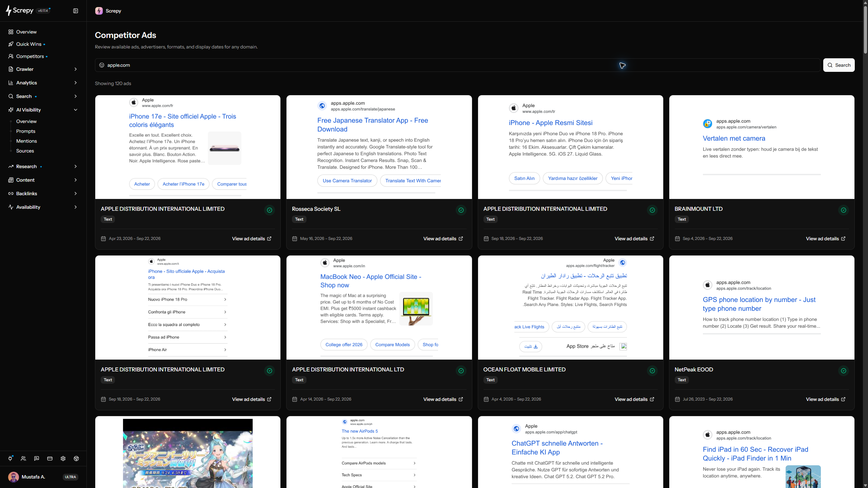Click verified badge on BRAINMOUNT LTD card
This screenshot has height=488, width=868.
tap(843, 210)
